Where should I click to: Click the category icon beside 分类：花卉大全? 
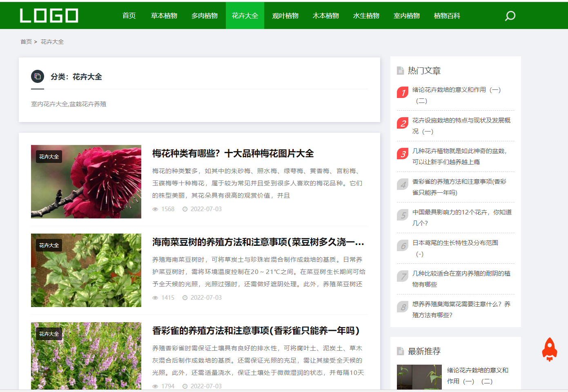[38, 76]
